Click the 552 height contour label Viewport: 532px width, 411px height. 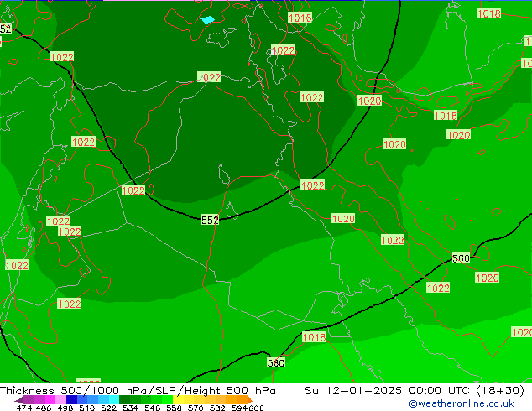click(210, 220)
